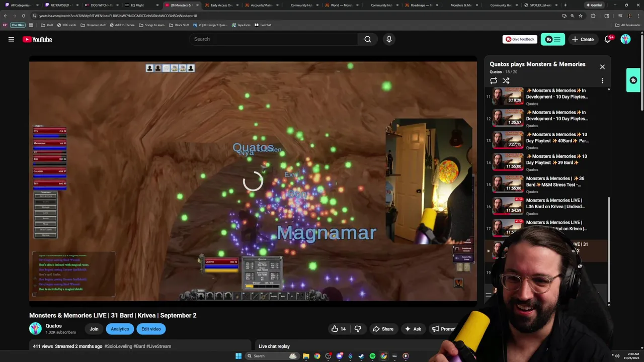Open Songs to learn bookmarks folder
This screenshot has width=644, height=362.
tap(151, 25)
